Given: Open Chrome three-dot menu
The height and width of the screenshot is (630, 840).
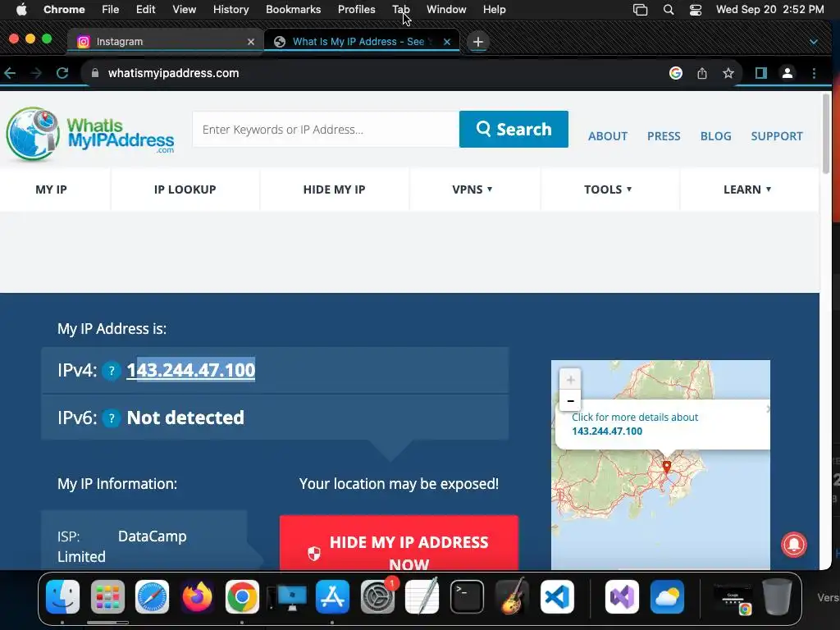Looking at the screenshot, I should 814,73.
